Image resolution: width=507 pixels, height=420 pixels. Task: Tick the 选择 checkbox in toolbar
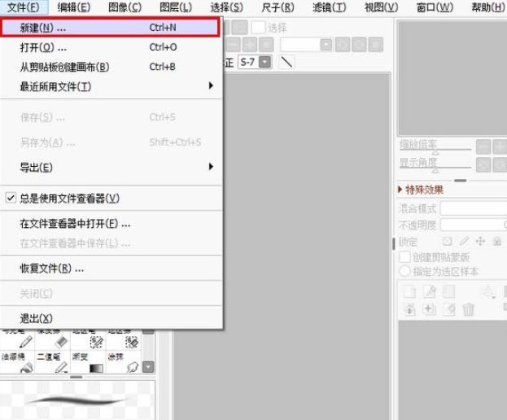click(x=258, y=28)
